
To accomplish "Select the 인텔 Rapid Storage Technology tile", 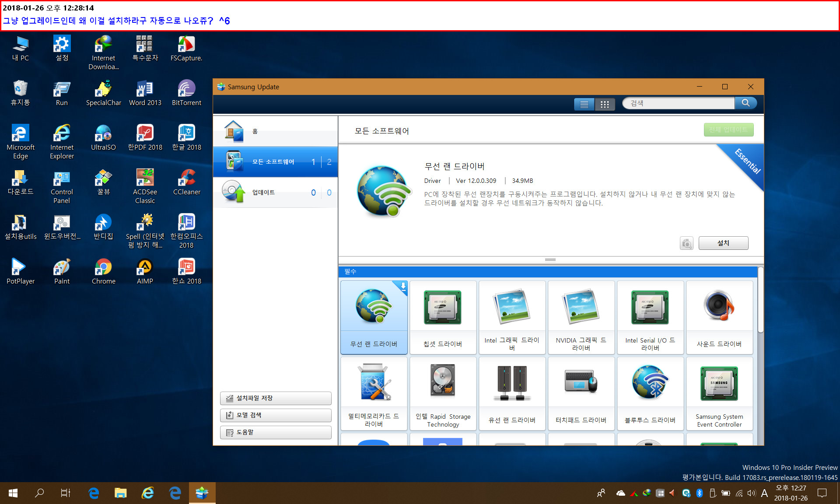I will click(x=443, y=393).
